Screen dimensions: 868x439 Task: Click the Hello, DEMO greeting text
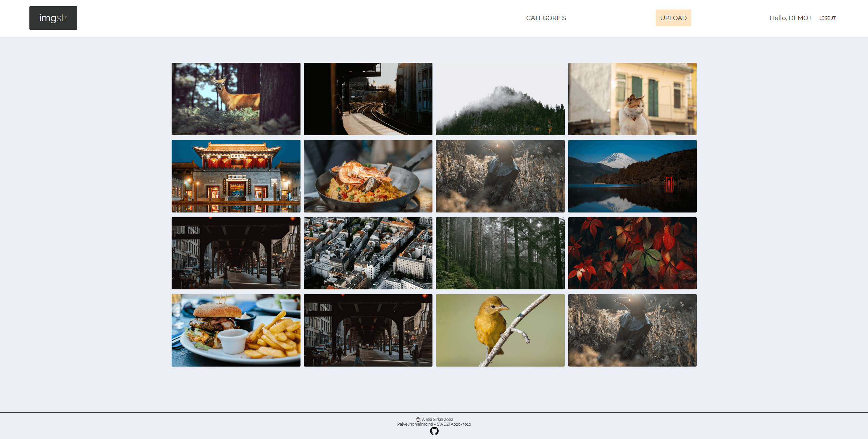tap(790, 18)
